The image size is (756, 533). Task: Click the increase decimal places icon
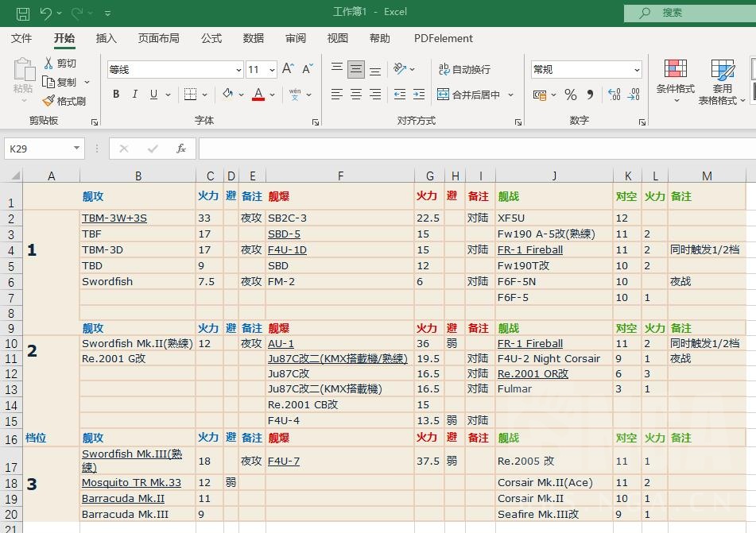pyautogui.click(x=614, y=95)
